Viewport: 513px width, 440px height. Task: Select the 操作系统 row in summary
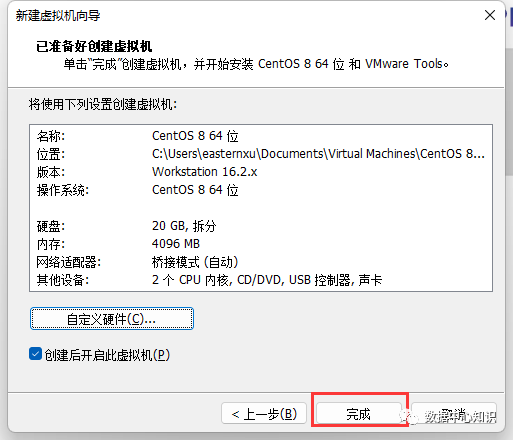coord(261,190)
